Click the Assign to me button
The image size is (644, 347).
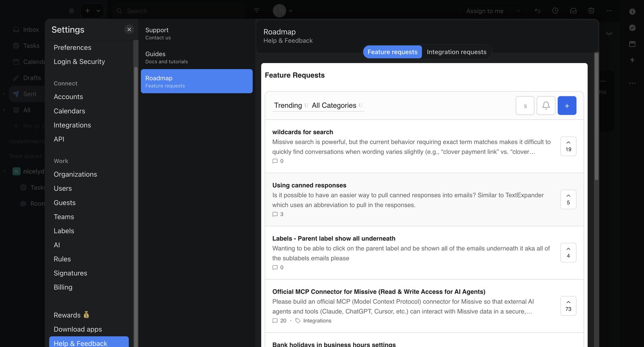click(x=485, y=11)
